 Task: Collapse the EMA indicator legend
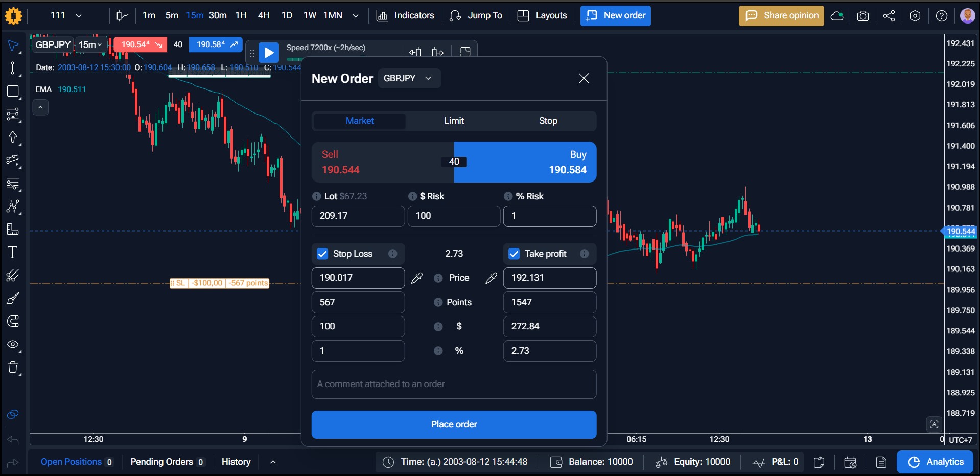[x=40, y=107]
